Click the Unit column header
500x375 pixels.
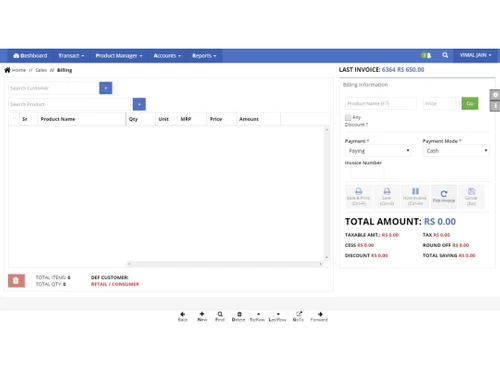coord(166,119)
